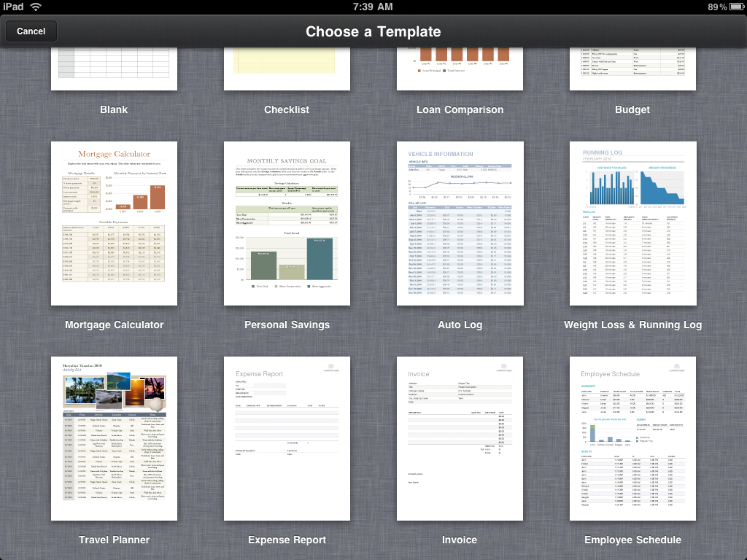Tap the Invoice label text
The width and height of the screenshot is (747, 560).
coord(460,539)
